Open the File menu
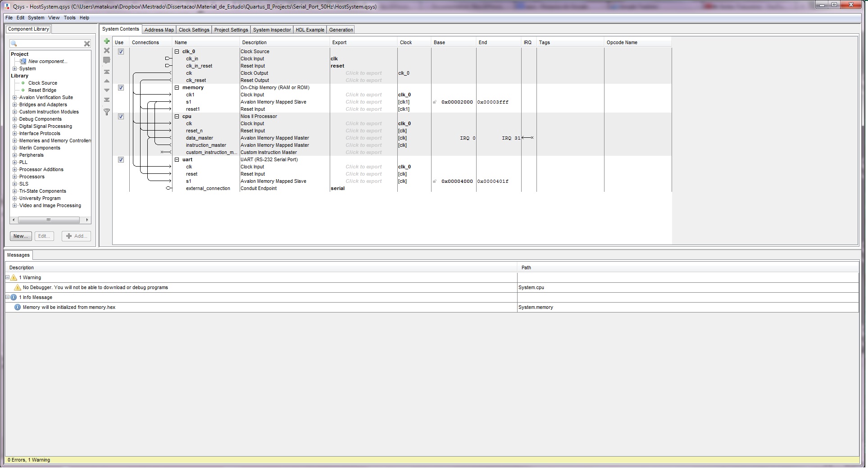This screenshot has width=868, height=471. (x=9, y=18)
